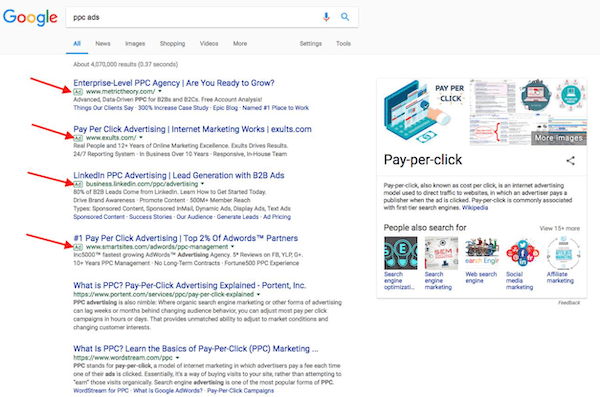
Task: Click the share icon beside Pay-per-click
Action: point(571,160)
